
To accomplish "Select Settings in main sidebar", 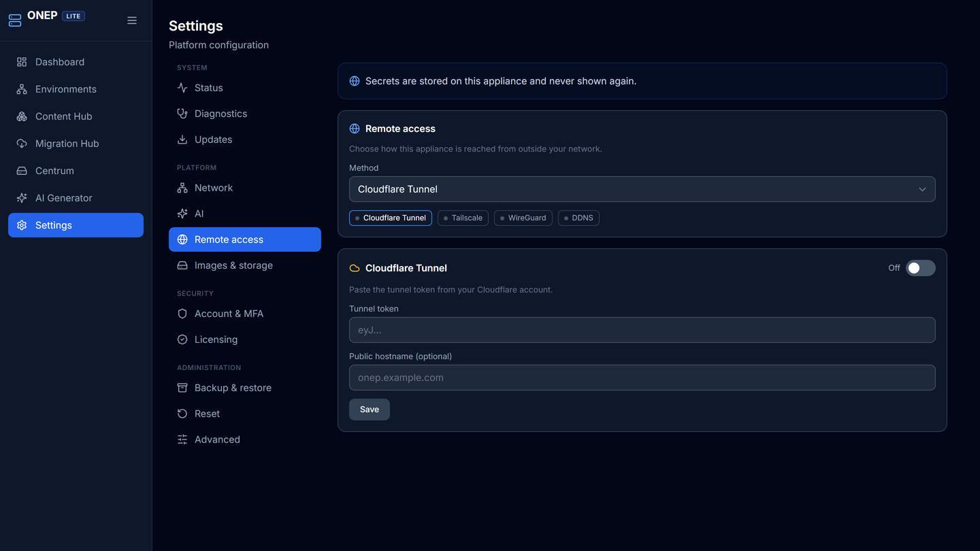I will (x=76, y=225).
